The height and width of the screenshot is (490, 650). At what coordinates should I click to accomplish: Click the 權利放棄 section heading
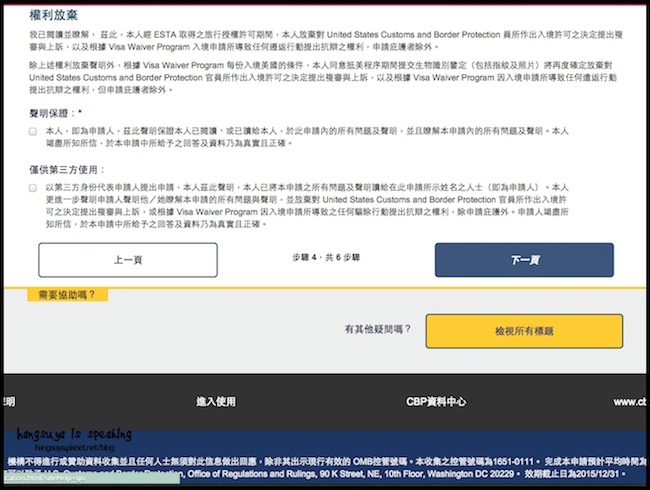click(53, 15)
